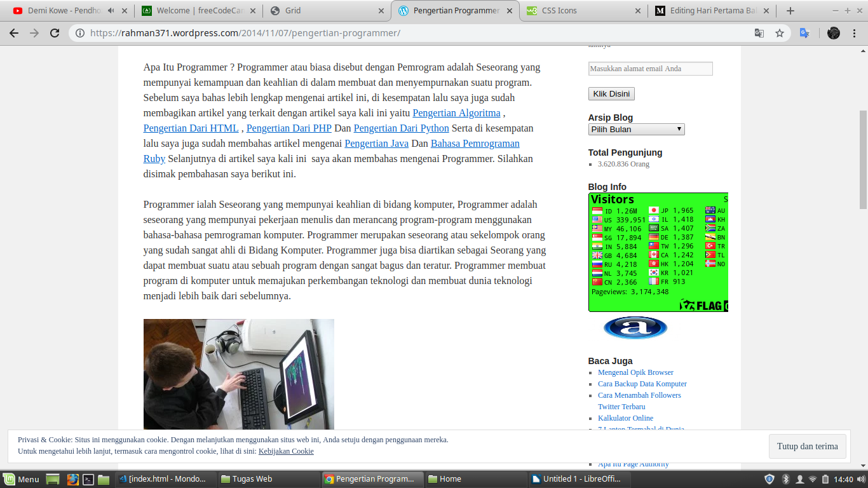Click the blue Alexa 'a' badge
This screenshot has width=868, height=488.
635,328
